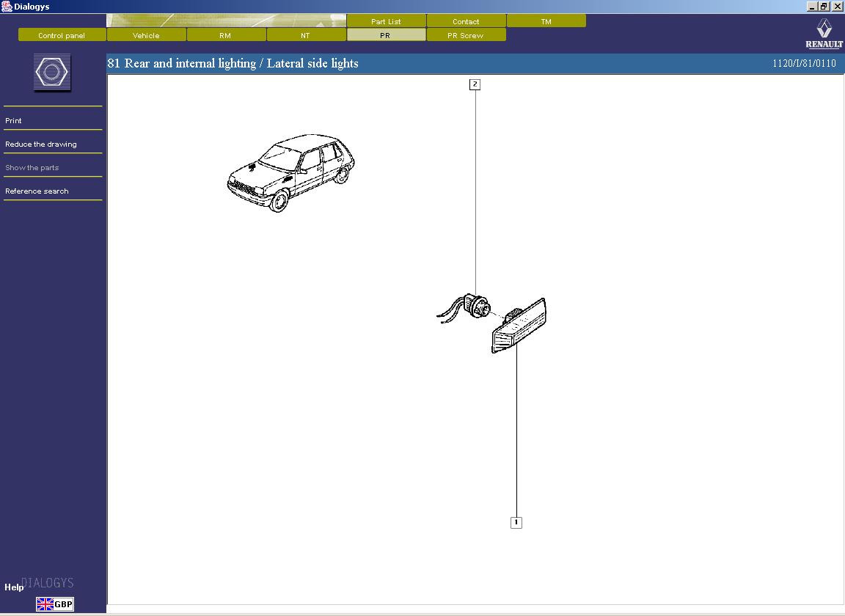Close the Dialogys window
The image size is (845, 616).
(837, 7)
